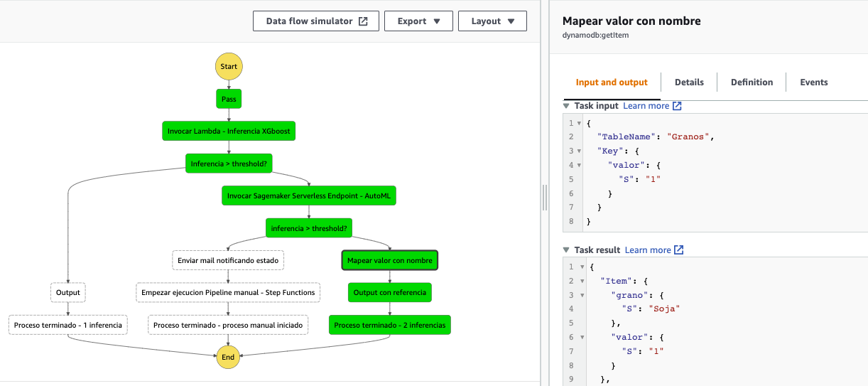This screenshot has width=868, height=386.
Task: Collapse the Task input section
Action: pos(566,106)
